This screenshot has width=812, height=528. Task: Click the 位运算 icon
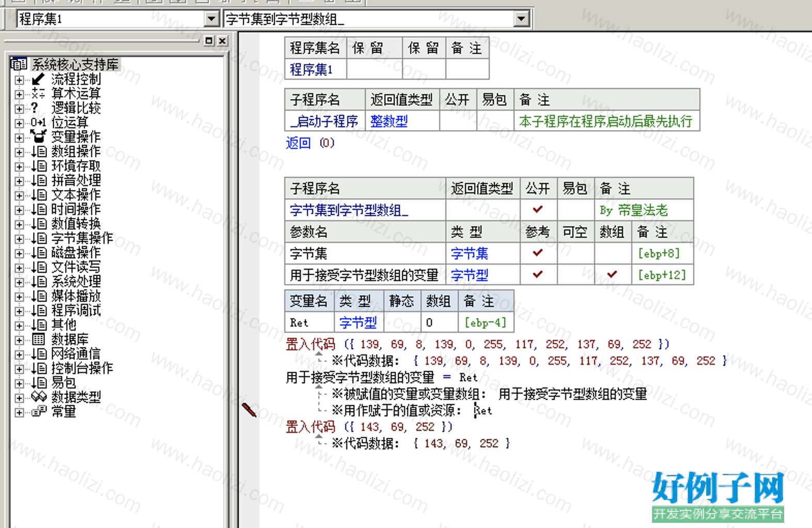[x=38, y=122]
